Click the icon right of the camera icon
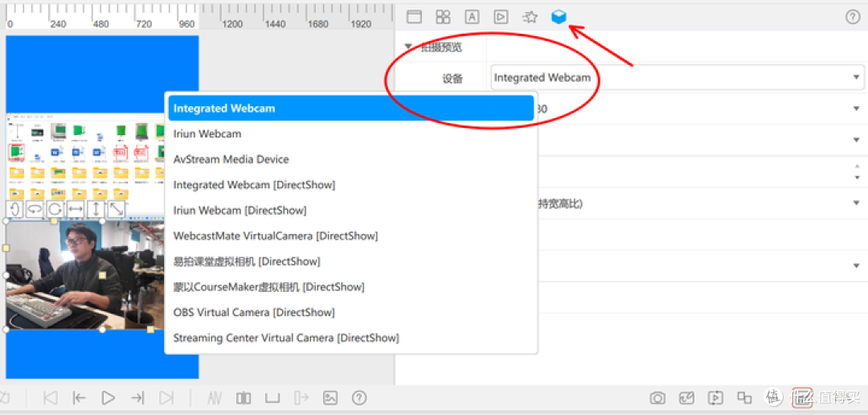 pos(687,397)
